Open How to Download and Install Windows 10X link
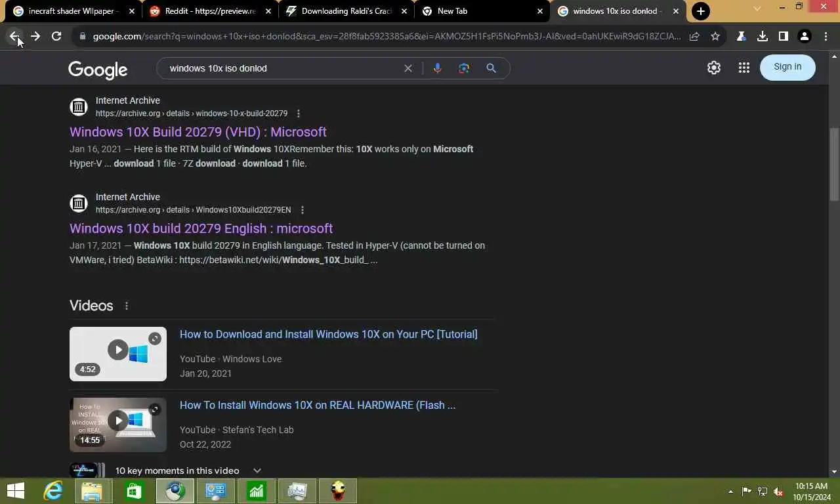 (x=328, y=335)
